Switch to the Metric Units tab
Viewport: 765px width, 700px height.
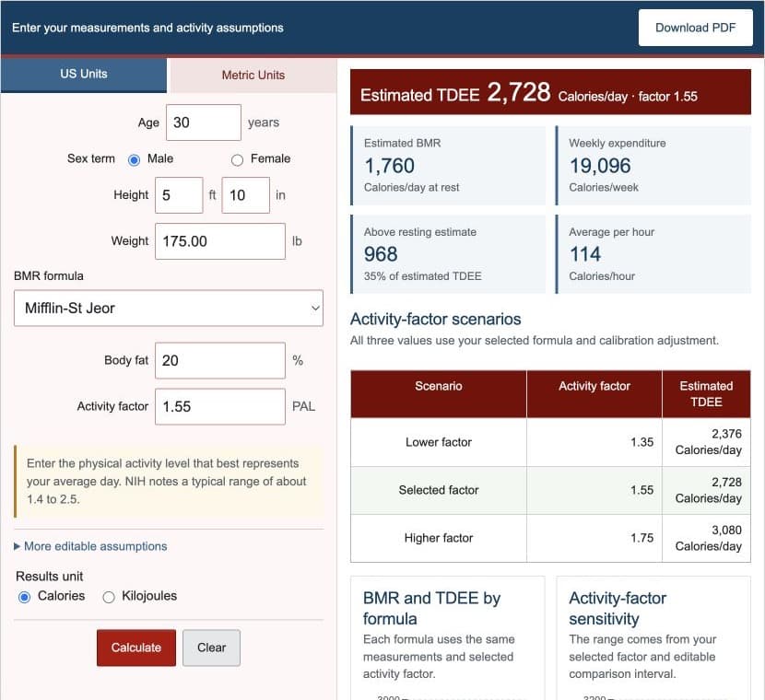point(253,76)
